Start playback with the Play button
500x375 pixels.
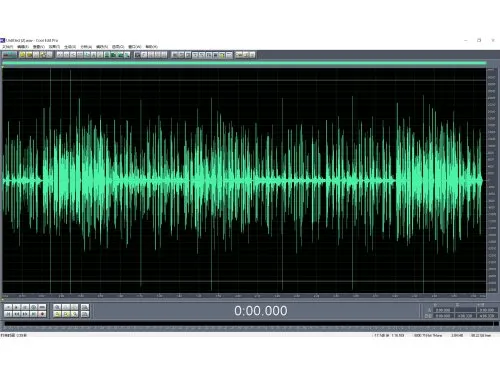pyautogui.click(x=17, y=307)
